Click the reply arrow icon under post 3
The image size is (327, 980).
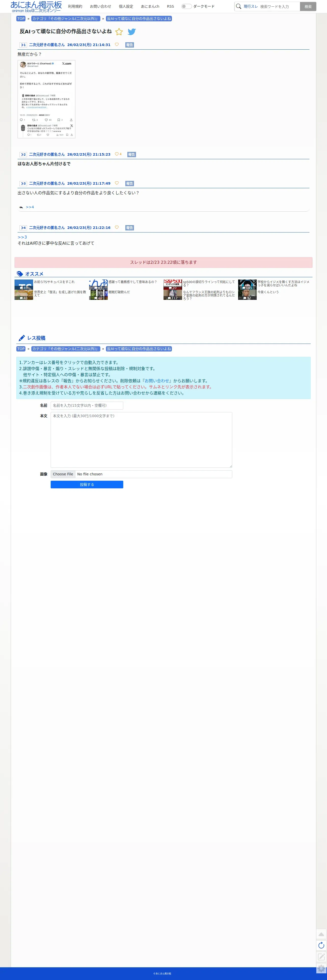pyautogui.click(x=21, y=207)
